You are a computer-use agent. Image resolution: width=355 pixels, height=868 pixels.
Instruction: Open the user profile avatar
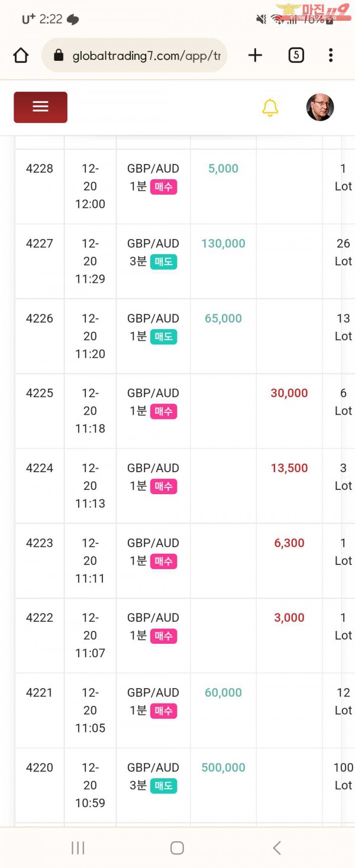(320, 107)
